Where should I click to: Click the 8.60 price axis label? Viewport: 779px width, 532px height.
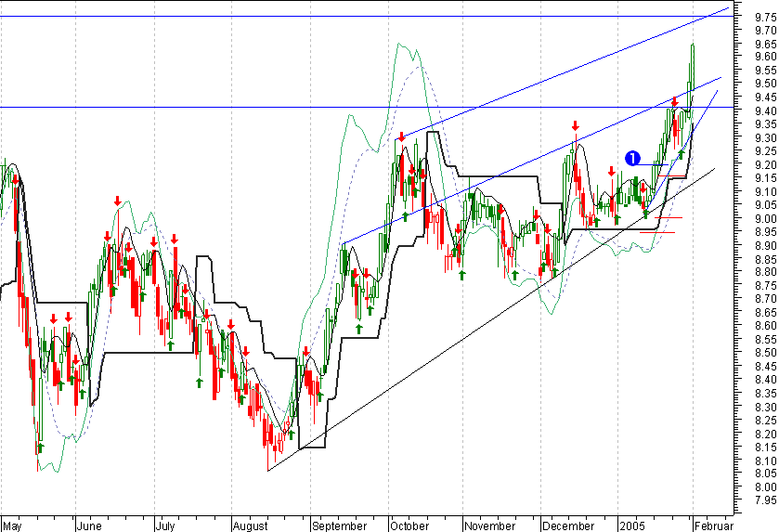click(766, 326)
